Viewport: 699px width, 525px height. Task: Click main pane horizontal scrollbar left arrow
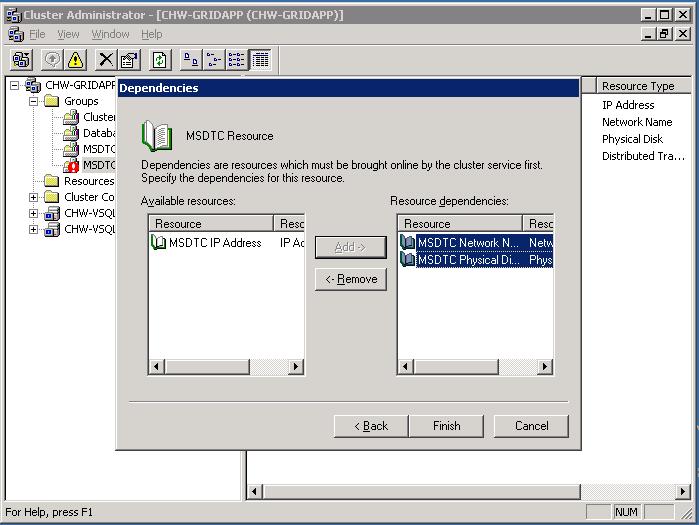pyautogui.click(x=255, y=492)
